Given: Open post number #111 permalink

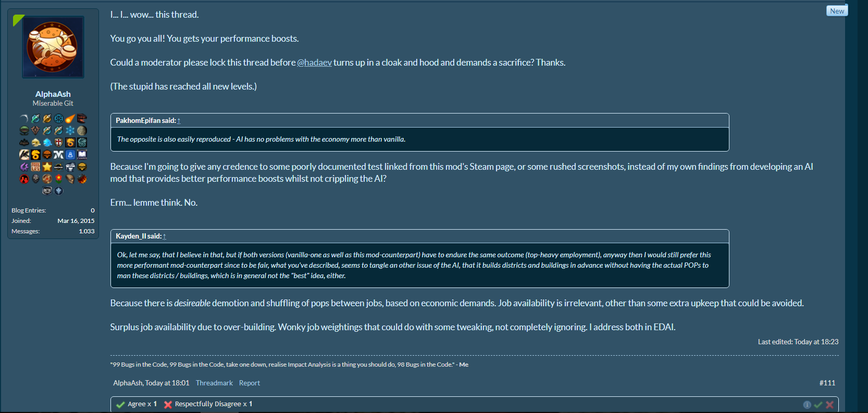Looking at the screenshot, I should click(x=827, y=383).
